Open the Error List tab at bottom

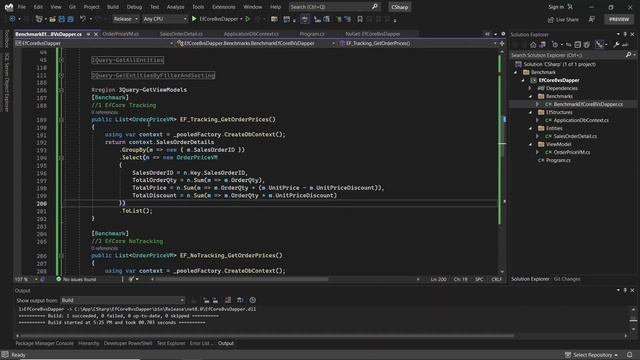pos(201,343)
